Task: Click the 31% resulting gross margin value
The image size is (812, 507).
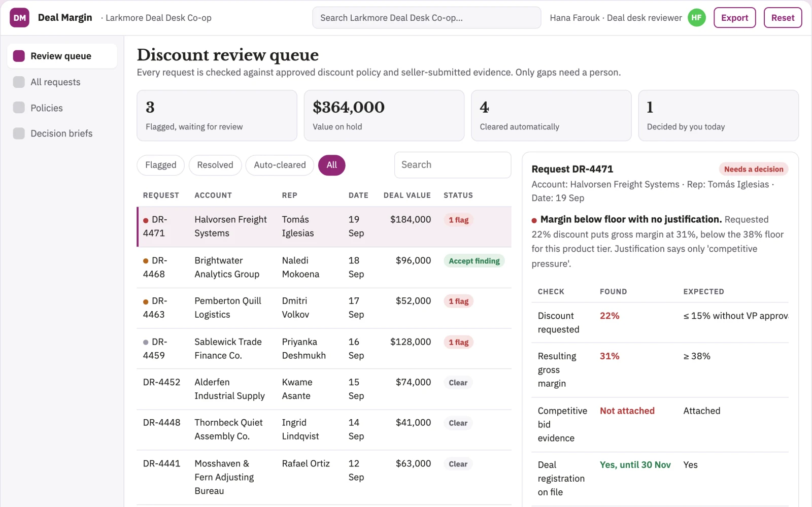Action: [x=610, y=356]
